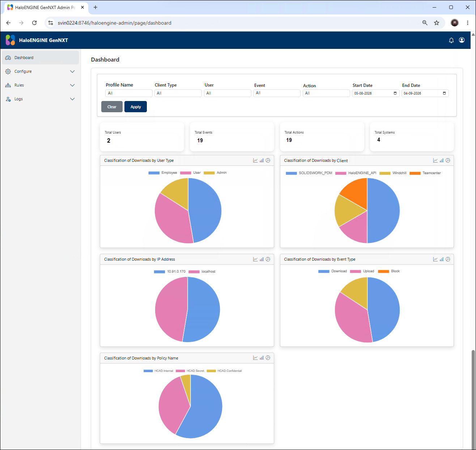
Task: Switch Policy Name chart to pie view
Action: click(x=268, y=358)
